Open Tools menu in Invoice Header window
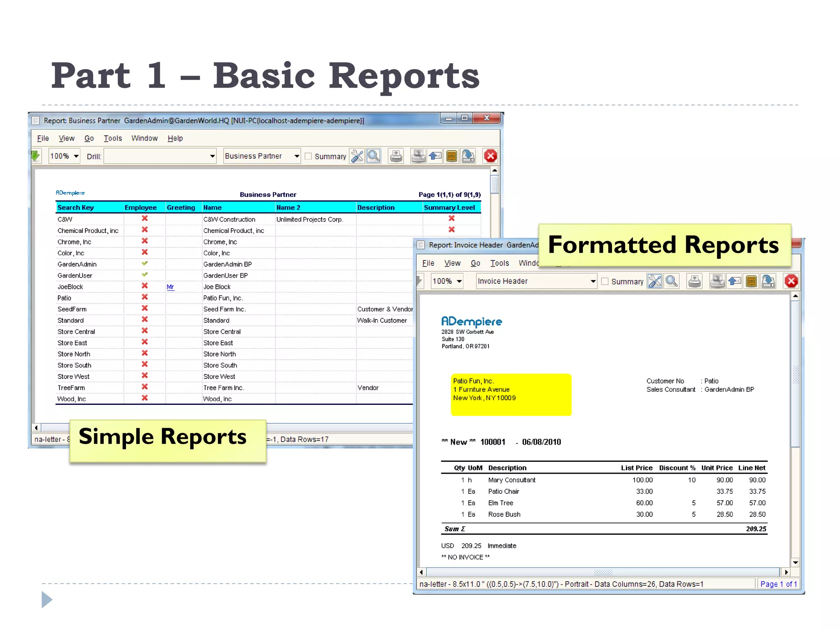The width and height of the screenshot is (840, 630). point(500,263)
